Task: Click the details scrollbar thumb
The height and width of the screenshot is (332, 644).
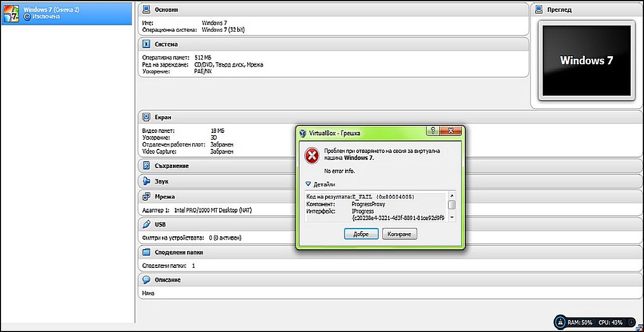Action: pyautogui.click(x=452, y=205)
